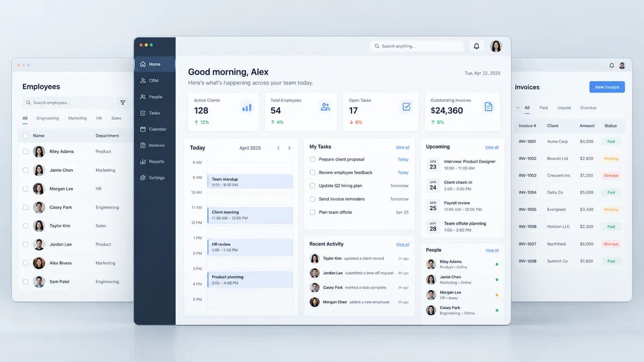Click the Interview: Product Designer upcoming item

click(463, 165)
